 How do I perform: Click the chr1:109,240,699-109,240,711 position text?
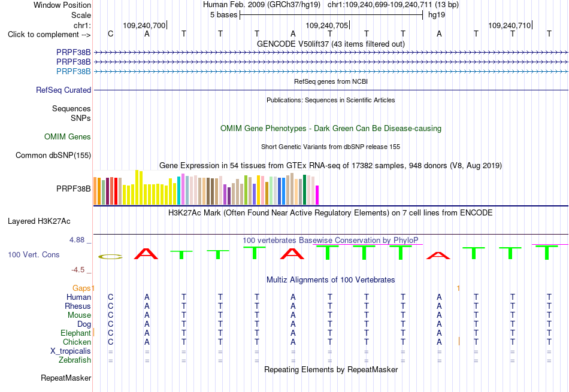point(380,5)
